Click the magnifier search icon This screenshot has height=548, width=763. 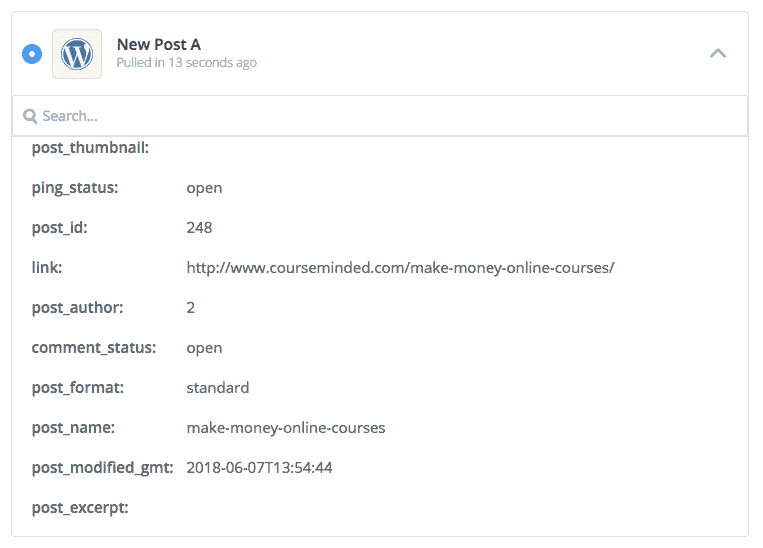[30, 116]
